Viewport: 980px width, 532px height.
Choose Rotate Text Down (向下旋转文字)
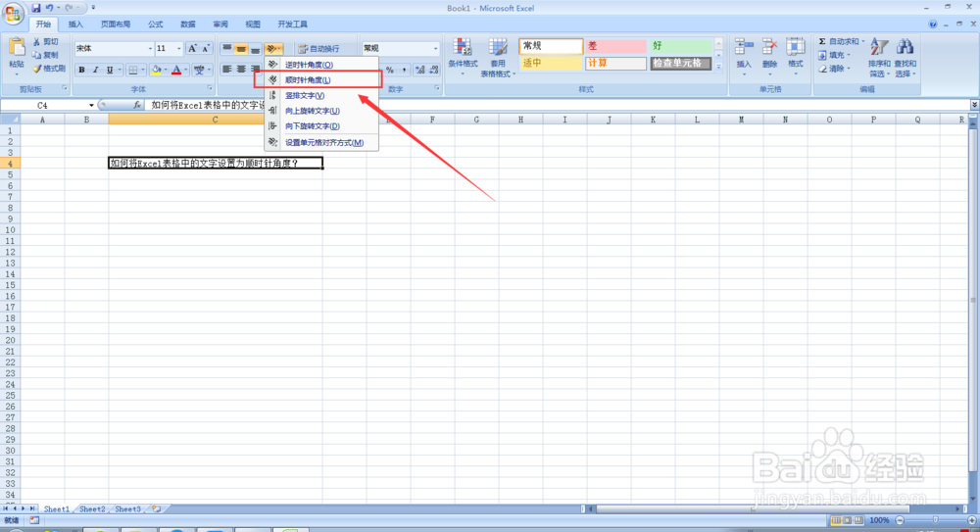coord(321,126)
